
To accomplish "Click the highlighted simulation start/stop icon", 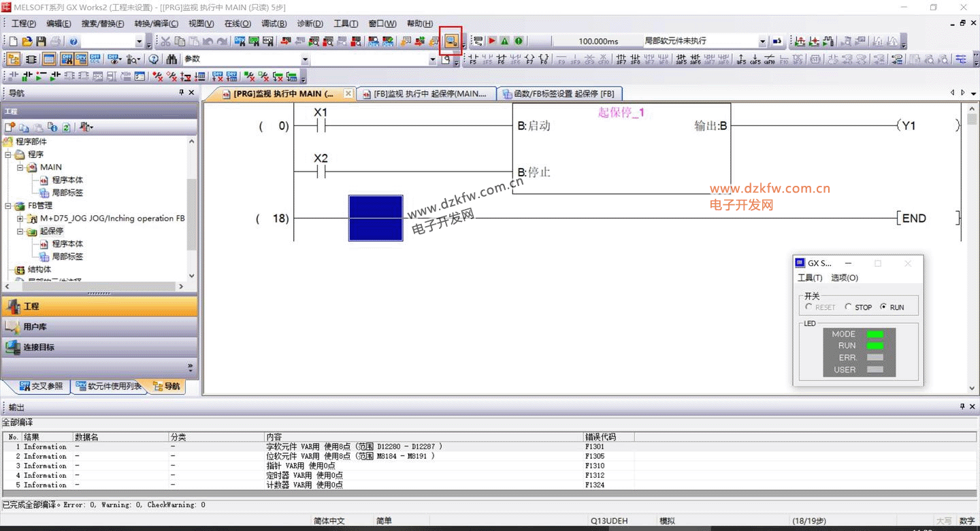I will click(x=451, y=42).
